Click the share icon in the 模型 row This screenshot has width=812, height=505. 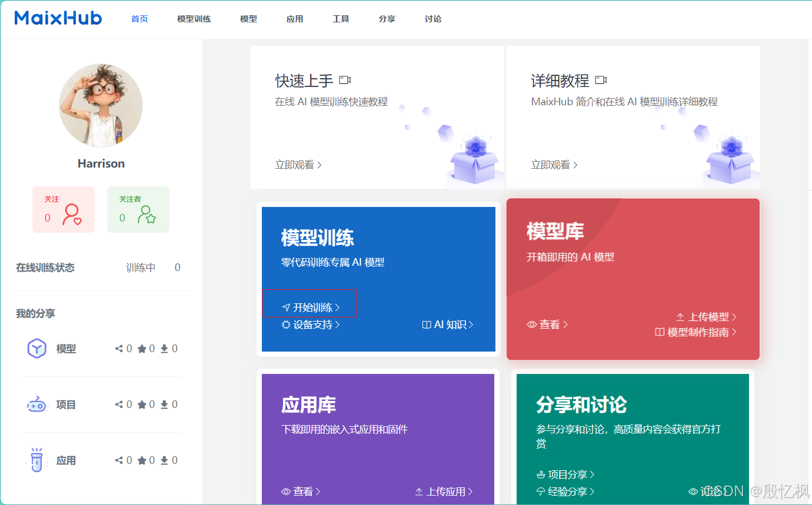(119, 349)
